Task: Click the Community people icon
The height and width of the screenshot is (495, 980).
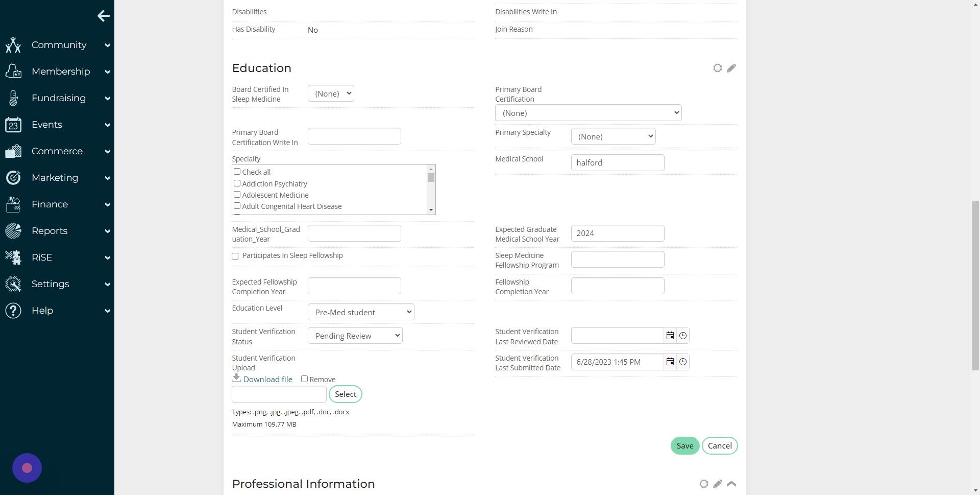Action: click(x=13, y=45)
